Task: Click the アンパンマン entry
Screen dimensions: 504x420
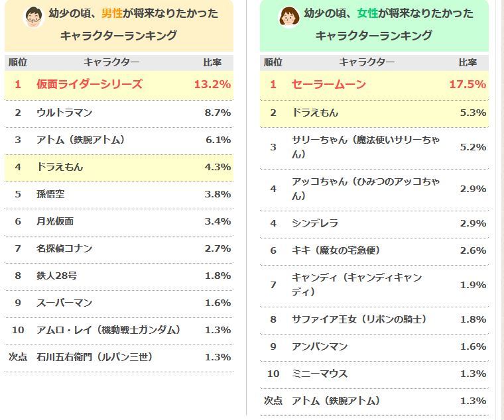Action: [x=320, y=346]
